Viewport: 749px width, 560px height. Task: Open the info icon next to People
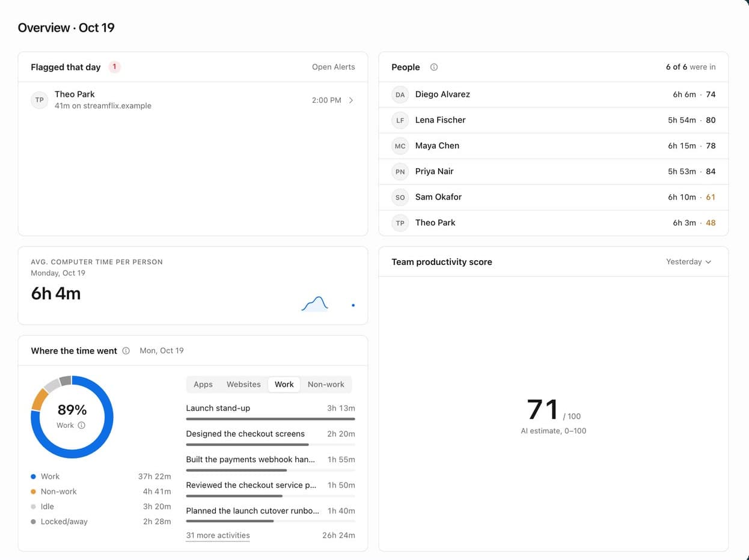coord(434,67)
